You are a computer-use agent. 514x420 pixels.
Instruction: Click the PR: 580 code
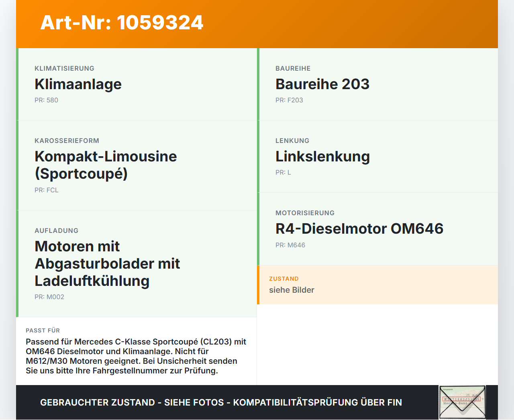pyautogui.click(x=46, y=100)
